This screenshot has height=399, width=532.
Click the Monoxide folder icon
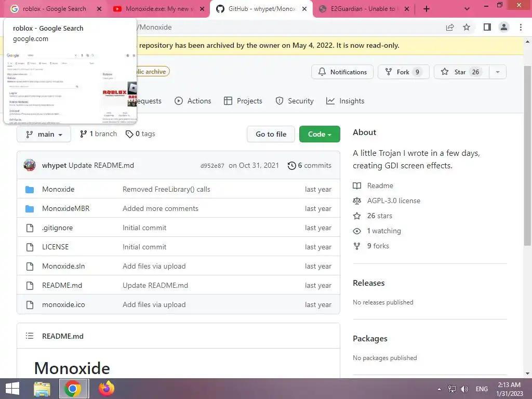[30, 190]
